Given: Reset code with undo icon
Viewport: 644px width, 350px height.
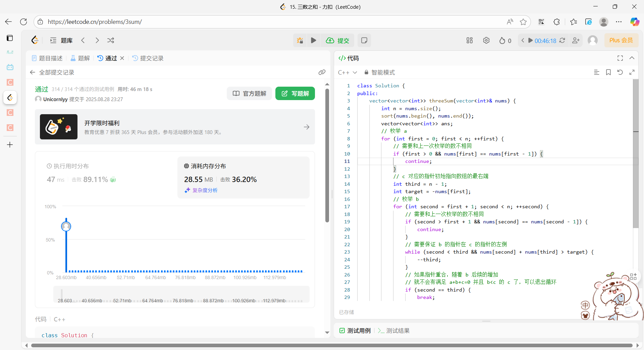Looking at the screenshot, I should click(x=620, y=72).
